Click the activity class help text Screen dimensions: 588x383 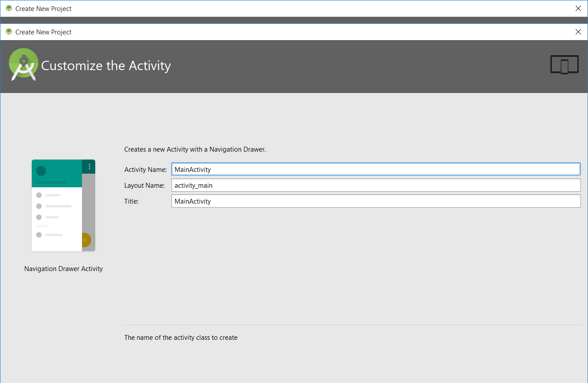(181, 338)
